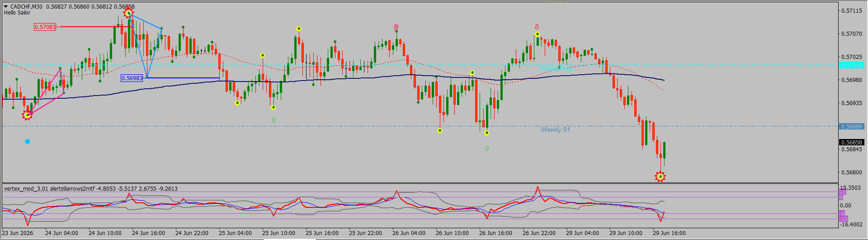Viewport: 868px width, 240px height.
Task: Click the magenta -6 level tag in indicator window
Action: point(842,214)
